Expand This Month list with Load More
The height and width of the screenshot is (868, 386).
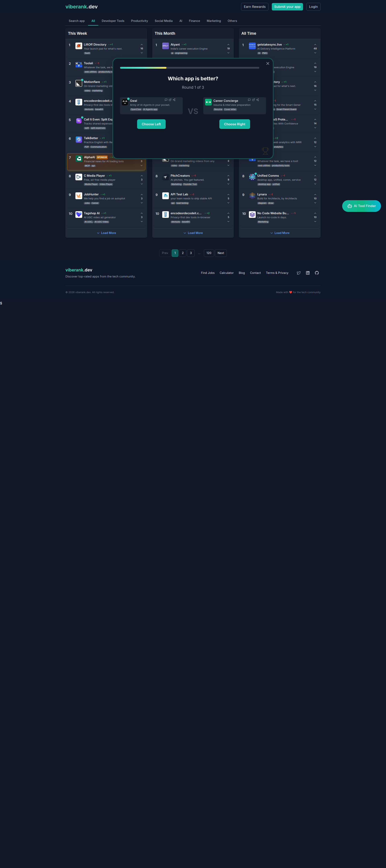click(193, 233)
